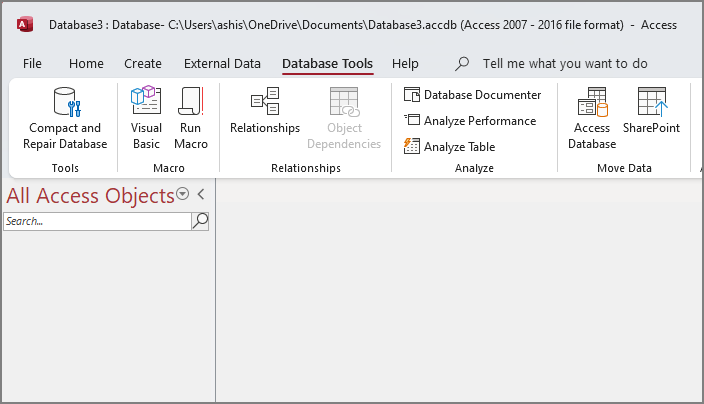Open the File menu
Screen dimensions: 704x404
point(32,63)
